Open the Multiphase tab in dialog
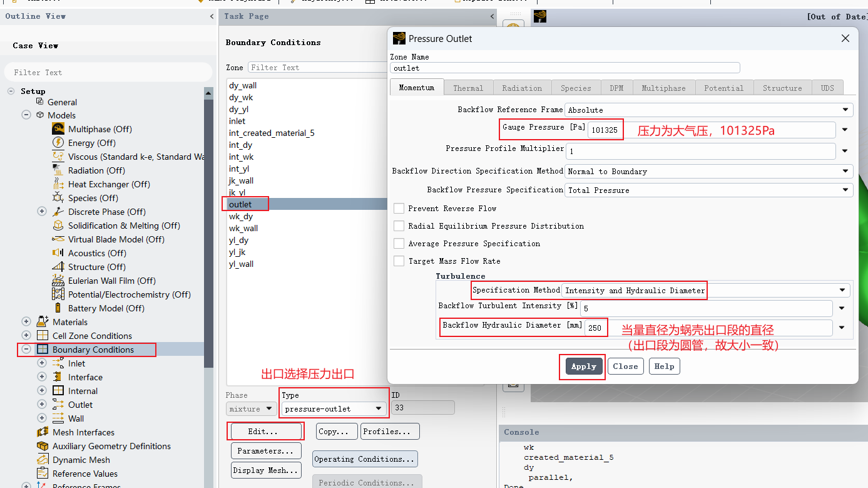Image resolution: width=868 pixels, height=488 pixels. point(663,88)
